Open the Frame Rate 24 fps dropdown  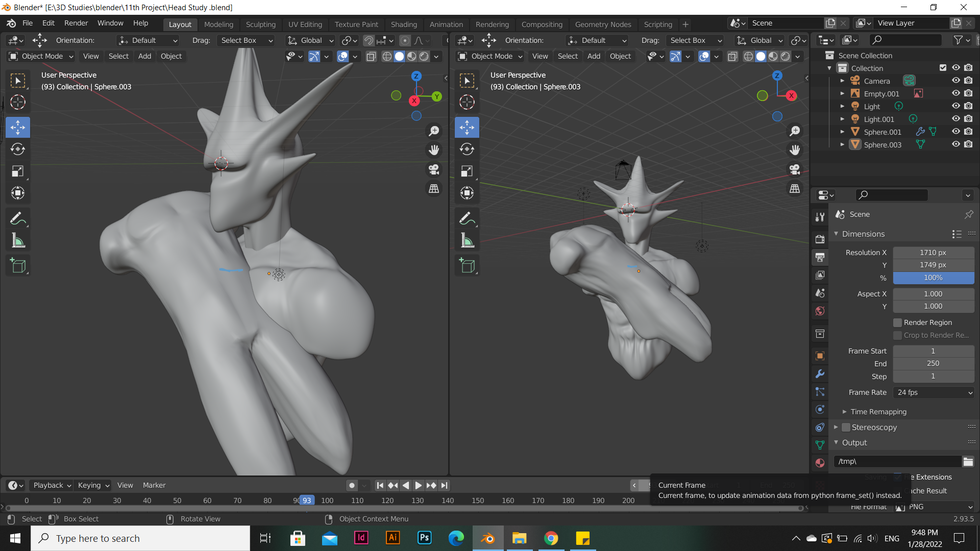[x=933, y=392]
